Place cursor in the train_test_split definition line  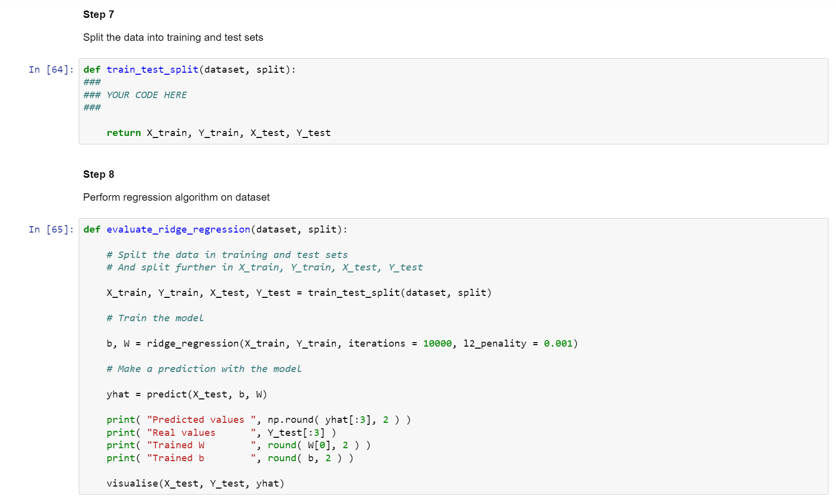pos(189,69)
